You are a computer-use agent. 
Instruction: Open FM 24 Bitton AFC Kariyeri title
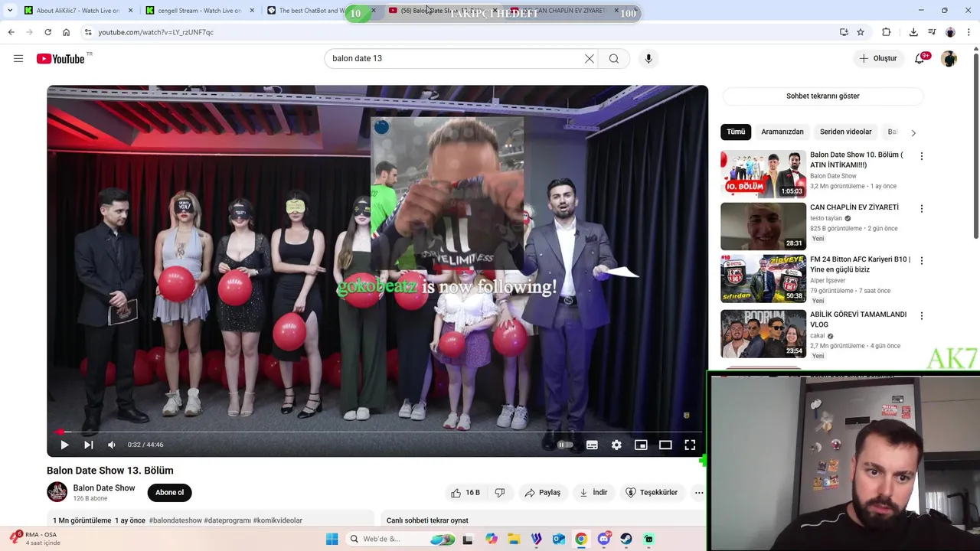coord(861,264)
